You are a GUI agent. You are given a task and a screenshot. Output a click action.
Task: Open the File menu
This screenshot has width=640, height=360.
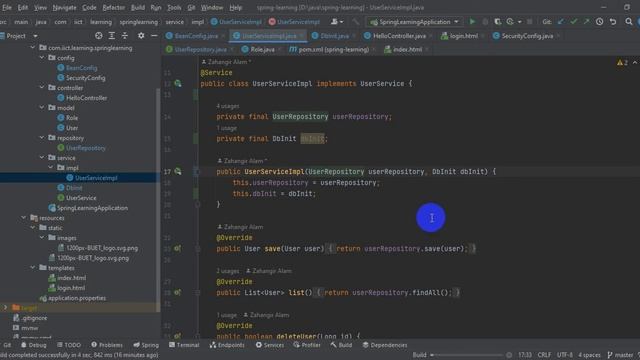tap(7, 7)
